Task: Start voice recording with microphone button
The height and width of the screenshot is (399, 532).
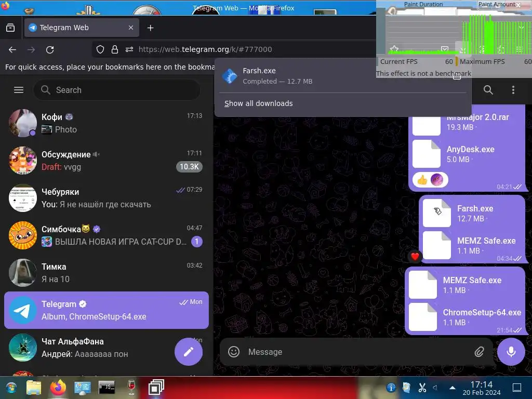Action: pos(511,352)
